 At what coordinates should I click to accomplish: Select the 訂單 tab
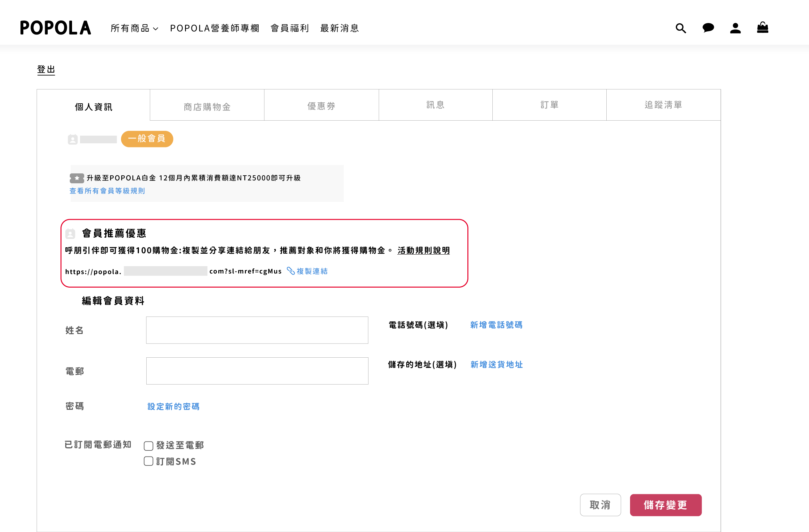[x=549, y=105]
